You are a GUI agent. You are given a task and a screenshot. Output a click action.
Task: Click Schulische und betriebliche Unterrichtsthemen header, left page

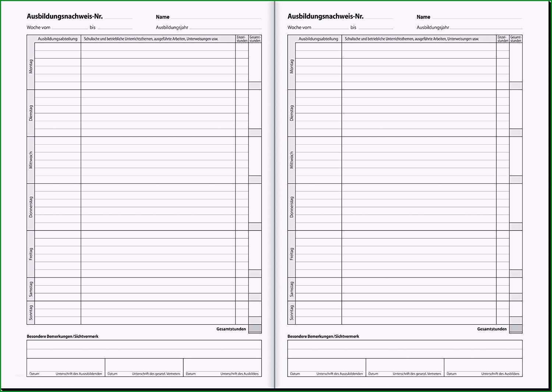[x=151, y=39]
